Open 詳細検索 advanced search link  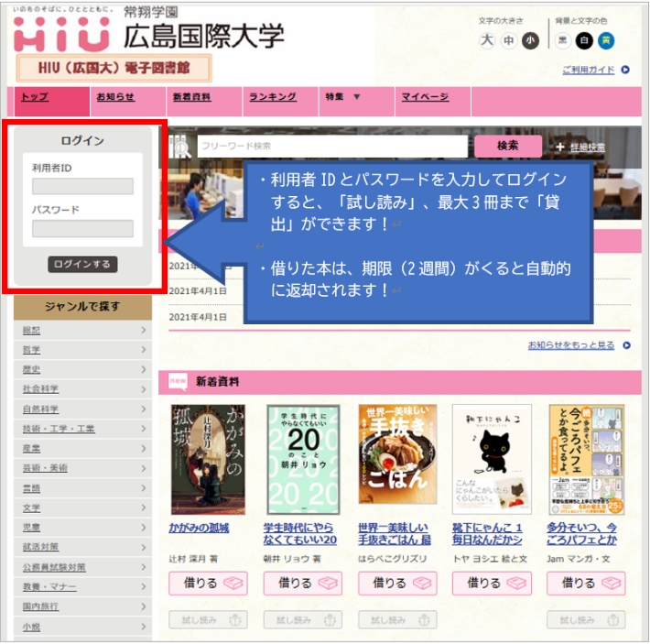click(x=588, y=147)
